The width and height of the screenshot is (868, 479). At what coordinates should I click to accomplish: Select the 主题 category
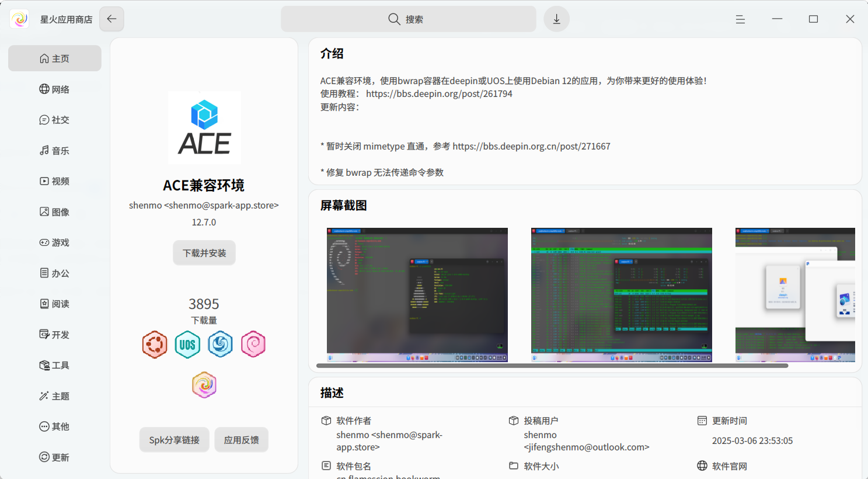[55, 396]
